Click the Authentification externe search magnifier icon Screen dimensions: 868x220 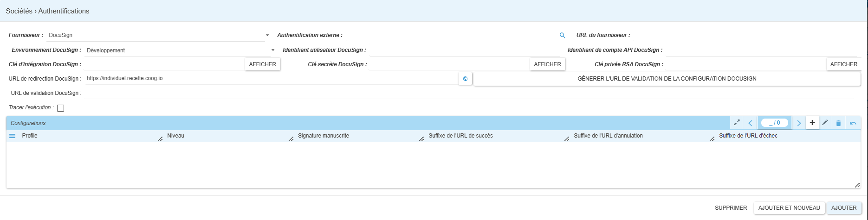[x=562, y=35]
